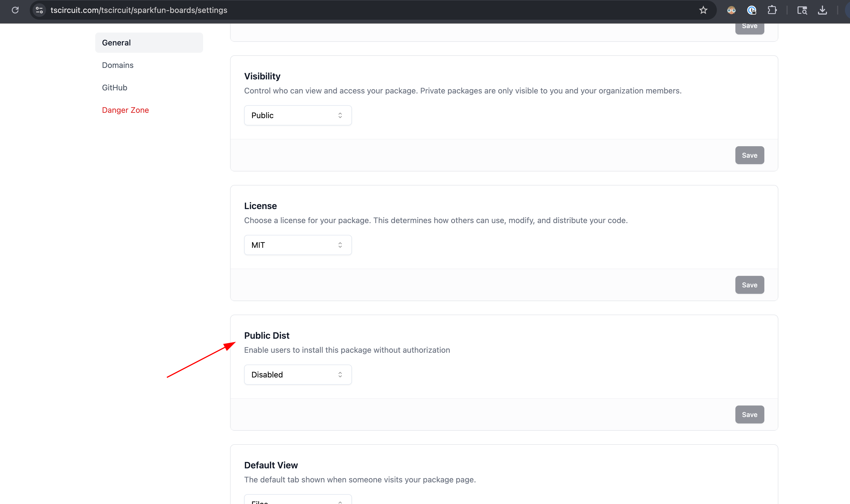This screenshot has width=850, height=504.
Task: Open the Public Dist selector showing Disabled
Action: [297, 374]
